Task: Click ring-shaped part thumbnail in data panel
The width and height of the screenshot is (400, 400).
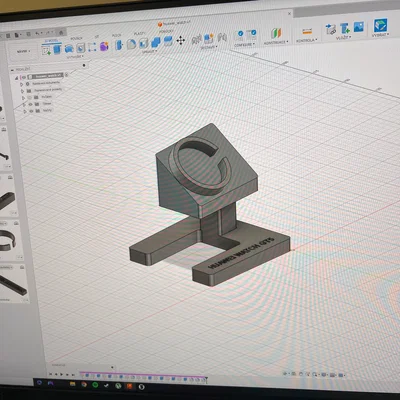Action: coord(7,241)
